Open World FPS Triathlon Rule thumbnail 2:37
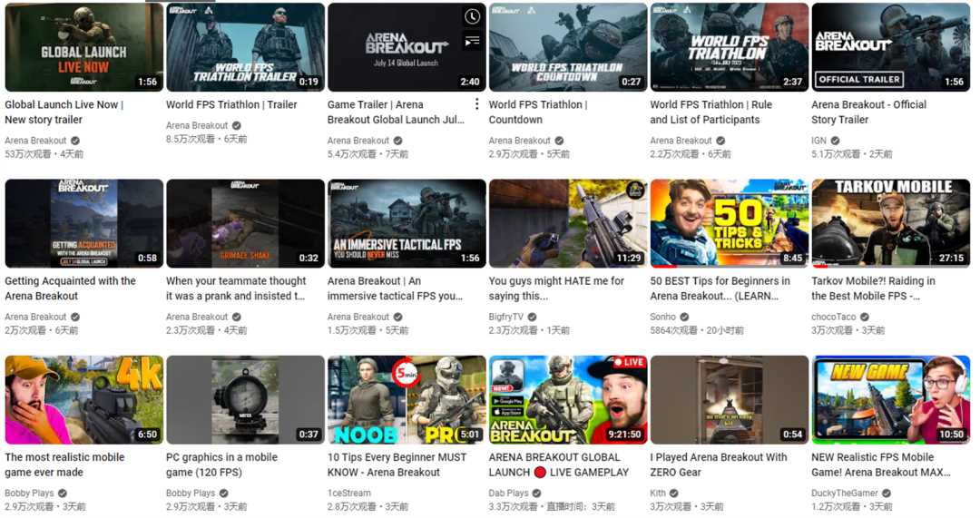 pyautogui.click(x=729, y=47)
